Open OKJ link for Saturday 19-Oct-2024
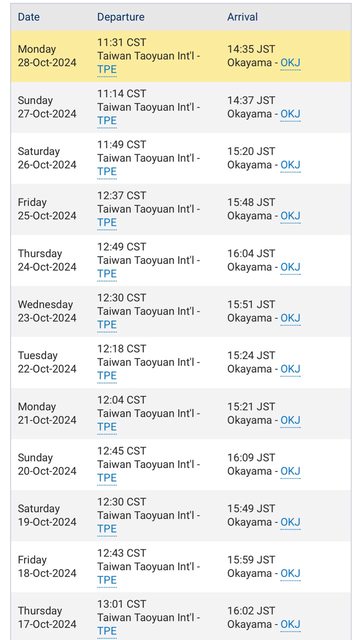Image resolution: width=362 pixels, height=640 pixels. [290, 522]
